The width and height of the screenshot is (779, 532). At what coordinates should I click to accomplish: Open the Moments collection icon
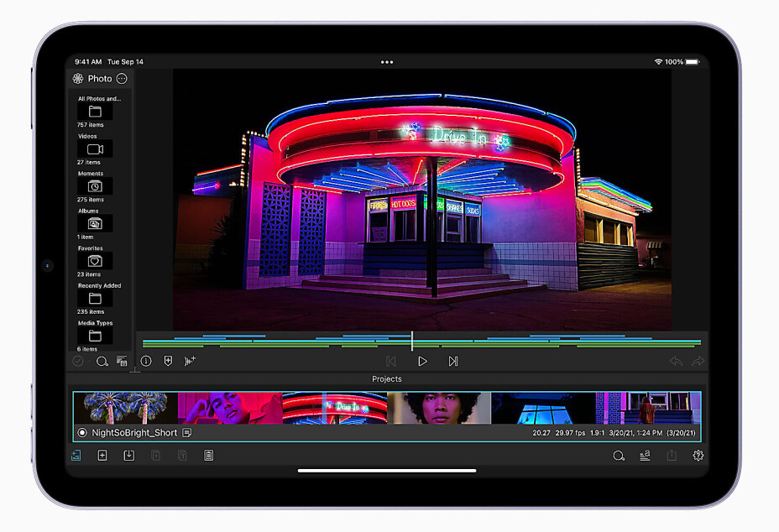(95, 186)
